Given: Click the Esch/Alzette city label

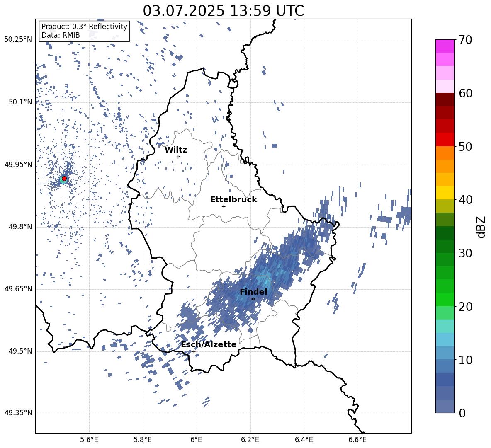Looking at the screenshot, I should [x=209, y=344].
